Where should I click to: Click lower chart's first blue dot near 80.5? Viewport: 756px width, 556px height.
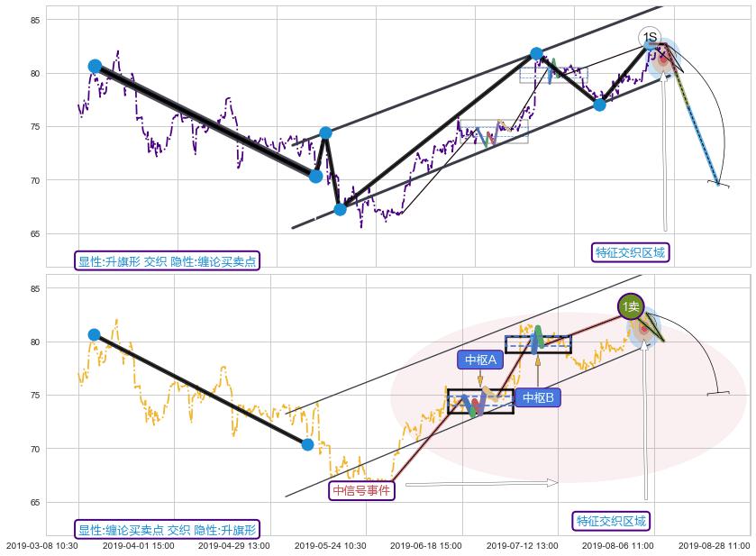click(x=94, y=334)
